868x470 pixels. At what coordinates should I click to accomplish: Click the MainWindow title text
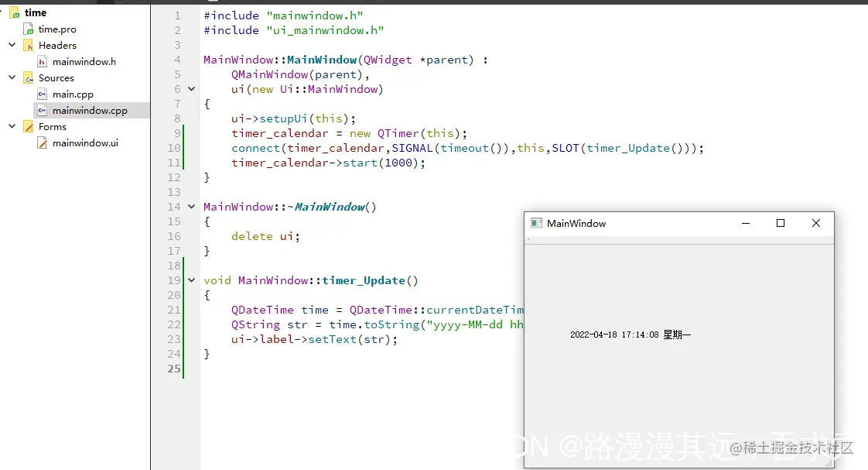pos(576,223)
